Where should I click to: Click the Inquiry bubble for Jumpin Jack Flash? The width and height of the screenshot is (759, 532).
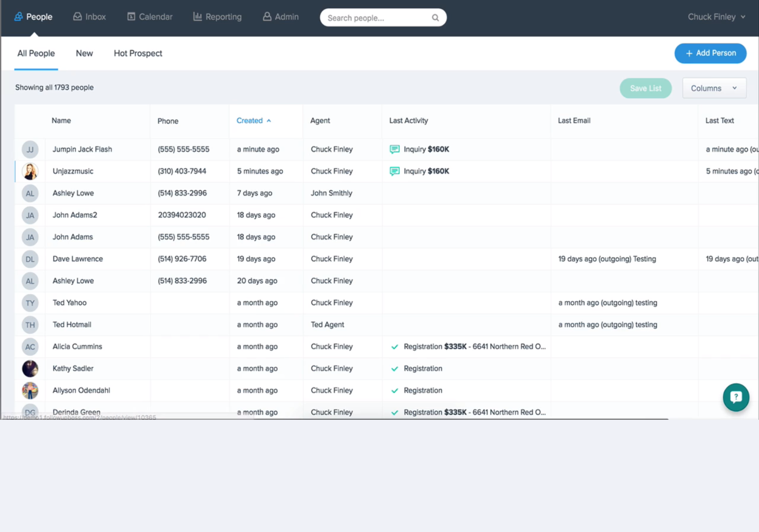click(x=395, y=149)
